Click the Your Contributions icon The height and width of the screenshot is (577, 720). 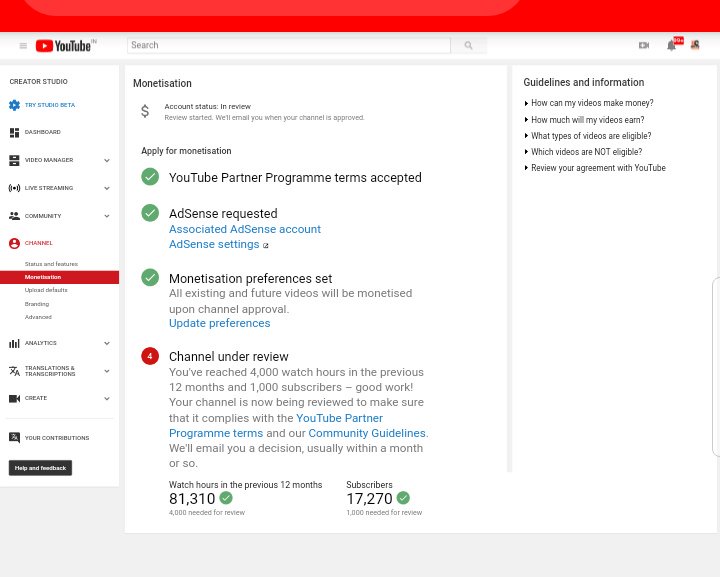14,437
